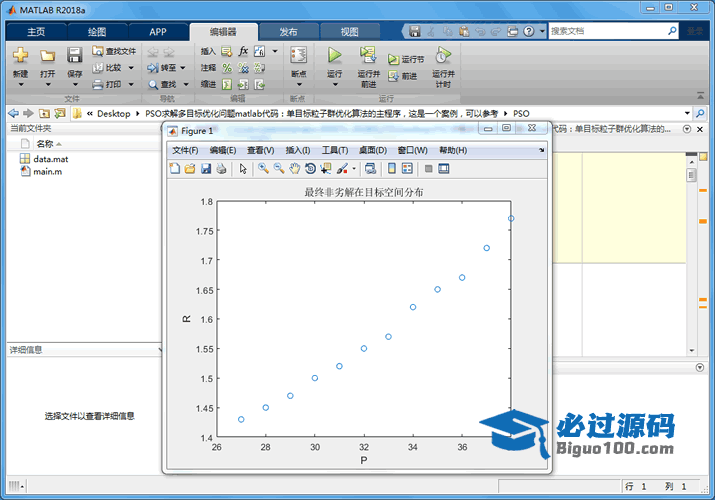Viewport: 715px width, 500px height.
Task: Click the New Figure icon in the Figure toolbar
Action: click(175, 169)
